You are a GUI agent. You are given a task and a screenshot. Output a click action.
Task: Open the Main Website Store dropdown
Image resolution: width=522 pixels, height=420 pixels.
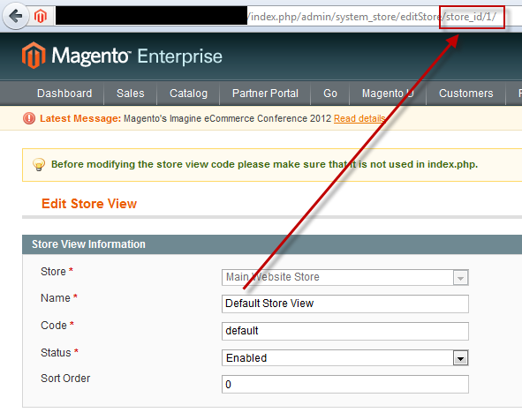click(x=345, y=277)
